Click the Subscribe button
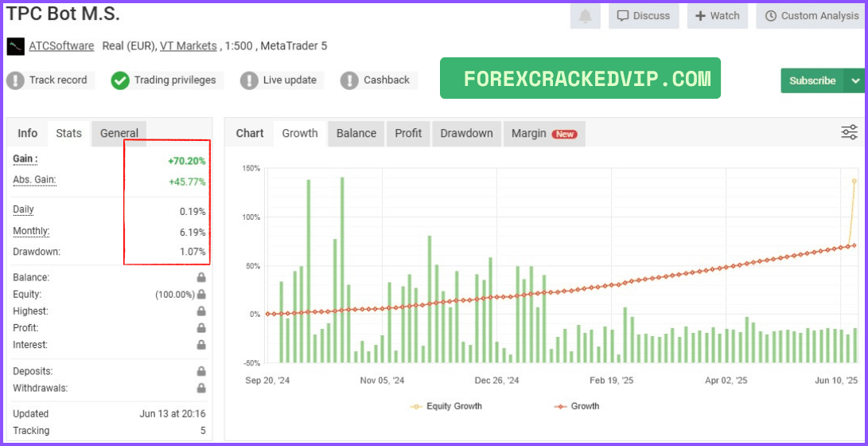868x446 pixels. (x=812, y=81)
